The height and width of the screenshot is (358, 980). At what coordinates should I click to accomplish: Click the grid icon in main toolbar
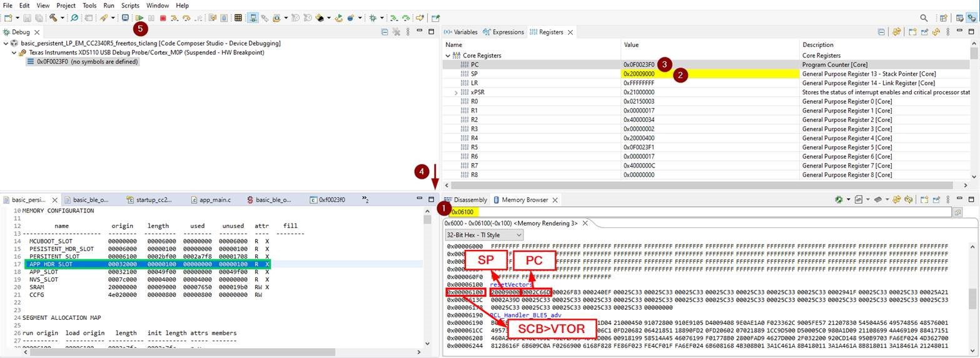(x=238, y=18)
